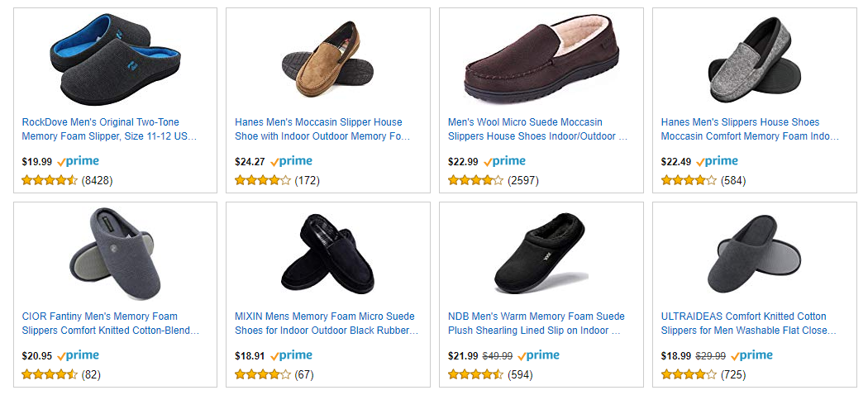Viewport: 868px width, 395px height.
Task: Click Prime badge next to $19.99 price
Action: click(x=79, y=162)
